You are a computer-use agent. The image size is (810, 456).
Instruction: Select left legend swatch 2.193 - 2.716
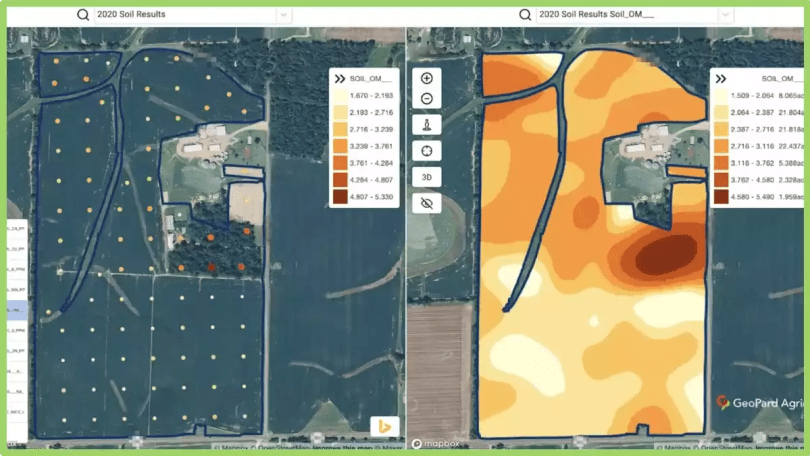point(340,113)
